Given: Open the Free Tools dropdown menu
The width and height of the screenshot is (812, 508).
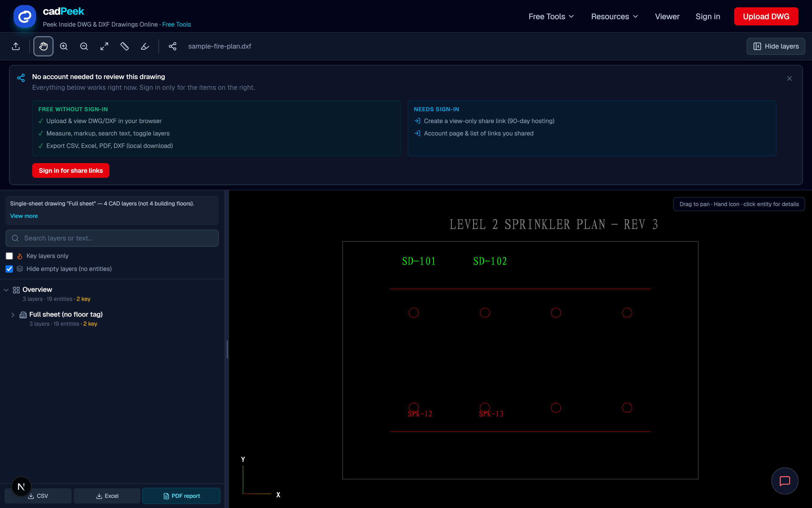Looking at the screenshot, I should coord(551,16).
